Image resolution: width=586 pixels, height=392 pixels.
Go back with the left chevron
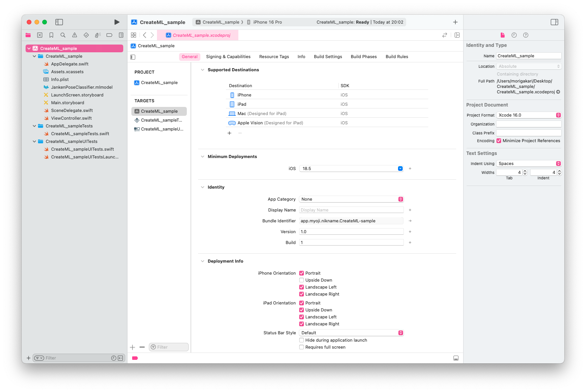coord(145,35)
